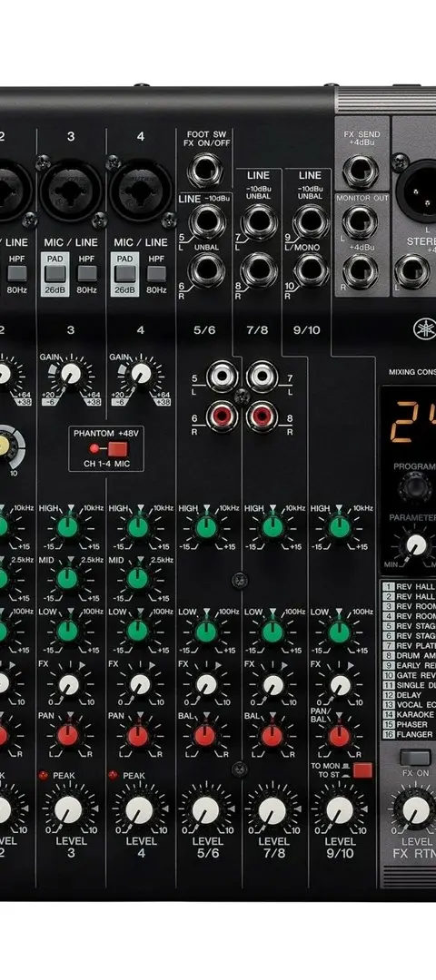Adjust the channel 9/10 FX send knob
Image resolution: width=436 pixels, height=980 pixels.
(x=340, y=684)
